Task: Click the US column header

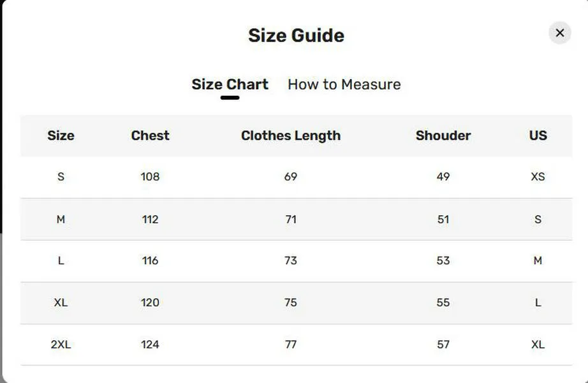Action: click(x=538, y=135)
